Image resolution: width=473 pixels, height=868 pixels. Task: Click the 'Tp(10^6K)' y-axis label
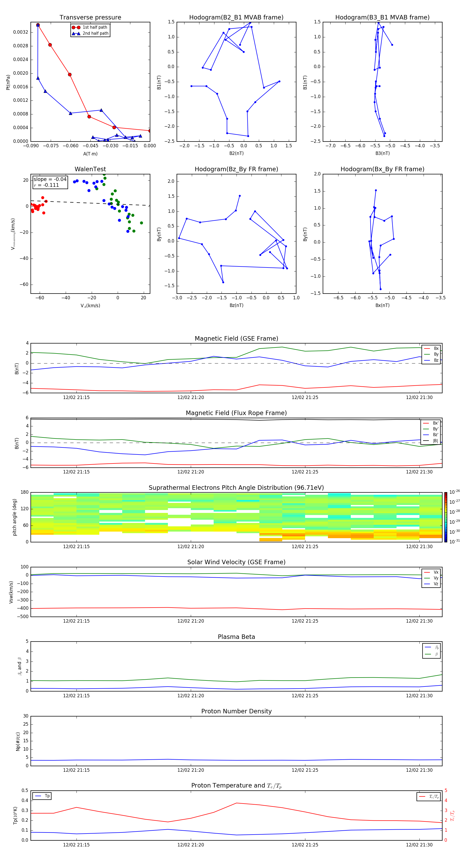tap(15, 816)
